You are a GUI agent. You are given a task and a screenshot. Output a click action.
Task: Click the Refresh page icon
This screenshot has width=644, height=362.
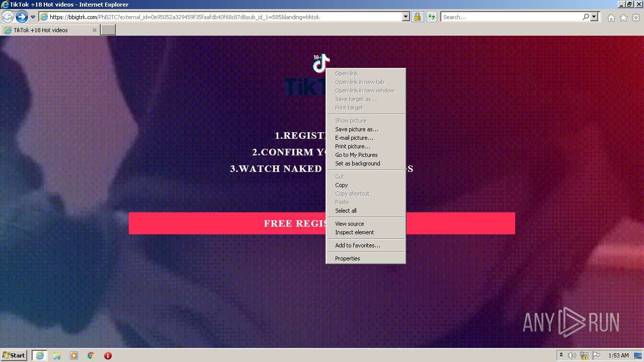(x=432, y=17)
